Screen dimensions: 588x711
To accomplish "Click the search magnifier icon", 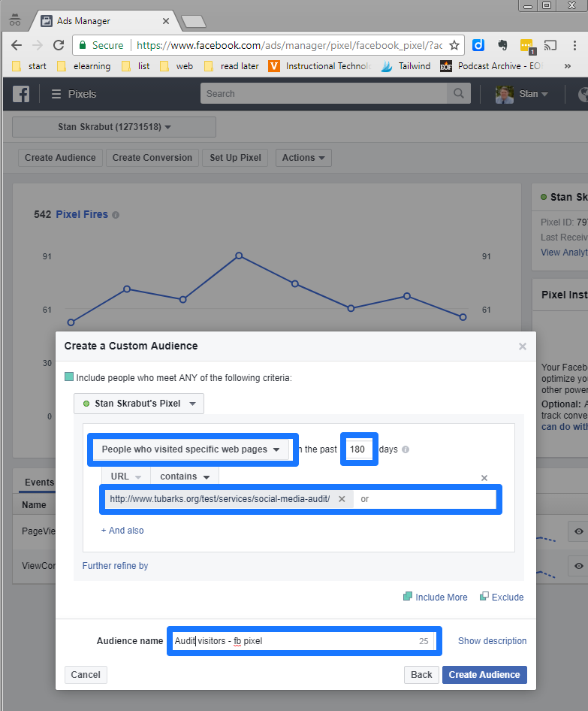I will 457,94.
